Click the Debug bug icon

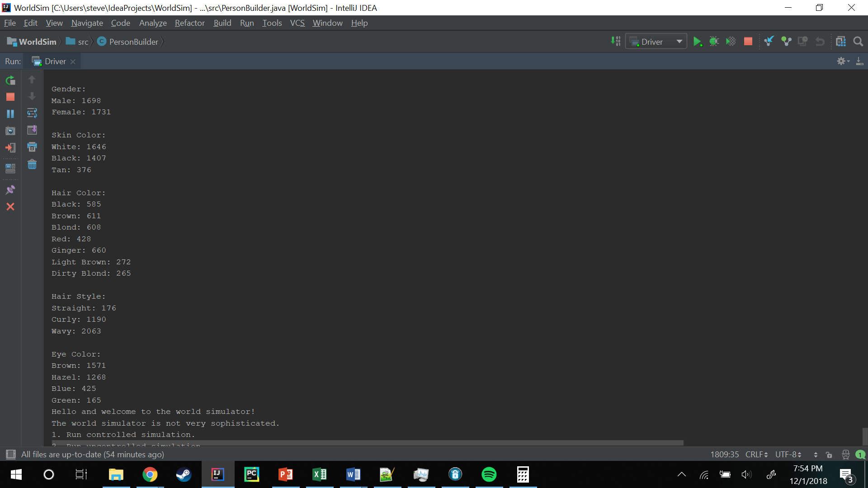(714, 42)
